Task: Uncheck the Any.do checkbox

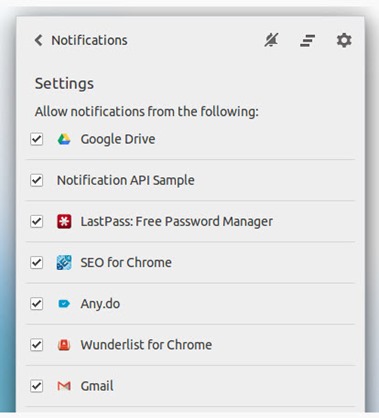Action: (x=37, y=304)
